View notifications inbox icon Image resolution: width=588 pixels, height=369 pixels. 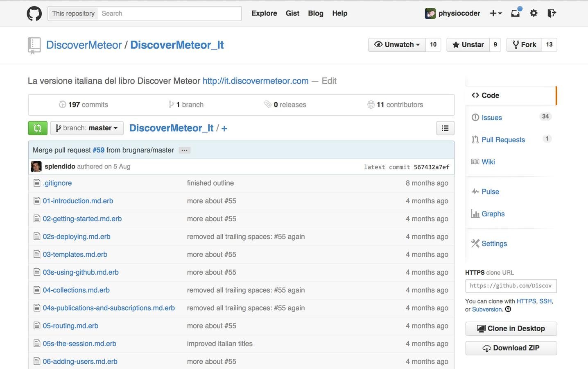(516, 13)
